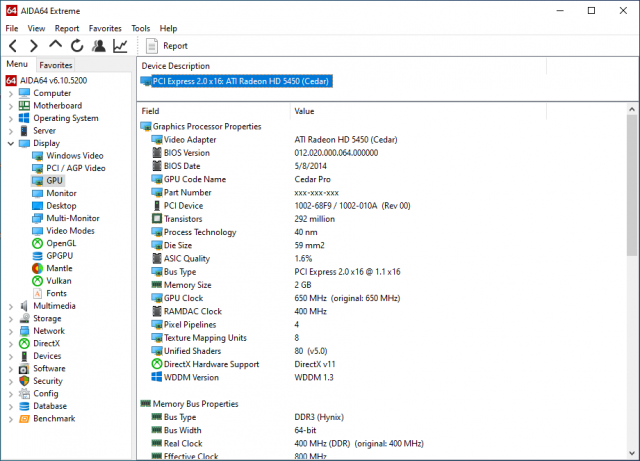The image size is (640, 461).
Task: Open the View menu
Action: [x=36, y=28]
